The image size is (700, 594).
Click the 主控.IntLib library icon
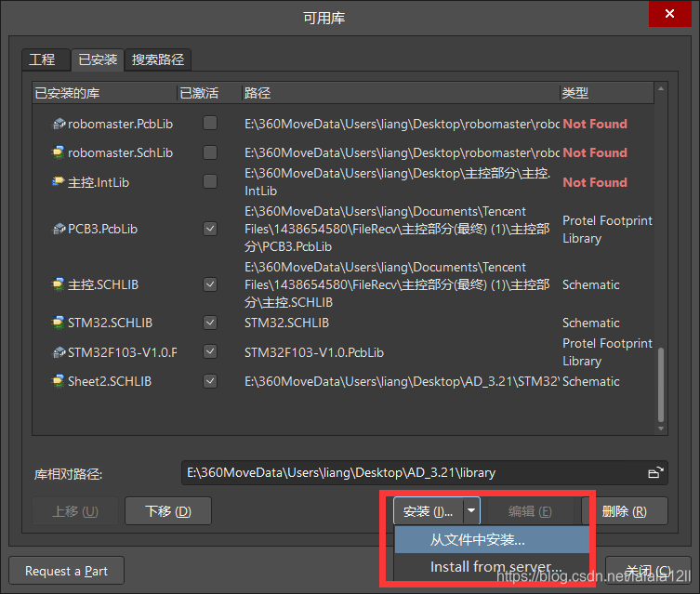(59, 182)
